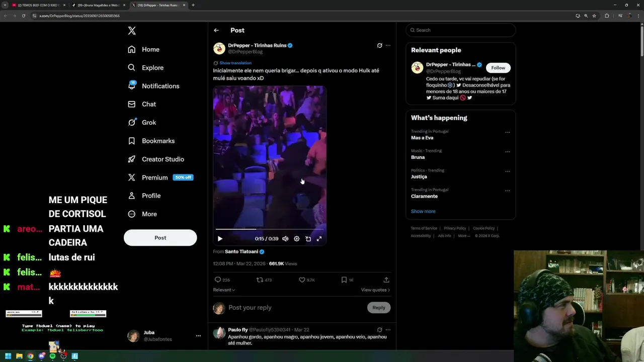The image size is (644, 362).
Task: Open Chat from the sidebar
Action: [x=142, y=104]
